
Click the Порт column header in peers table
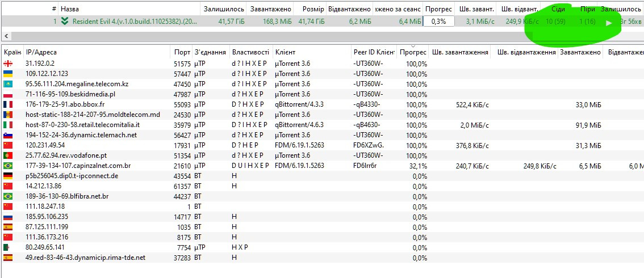click(x=182, y=52)
